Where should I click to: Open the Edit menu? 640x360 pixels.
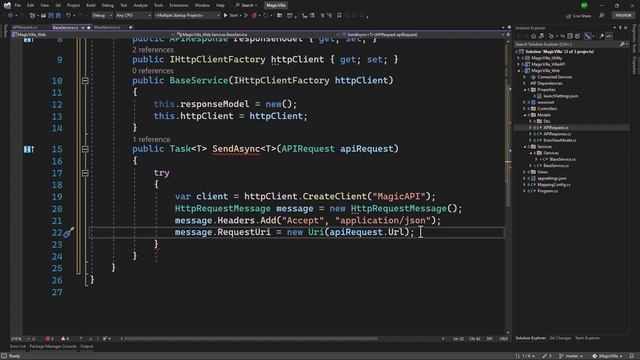[31, 5]
